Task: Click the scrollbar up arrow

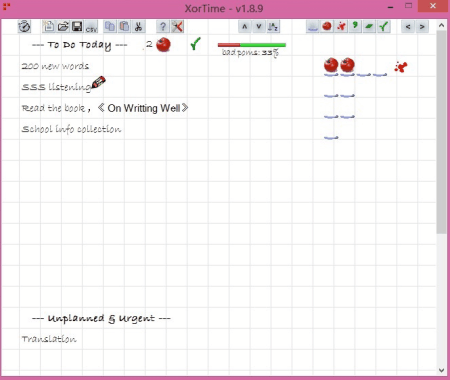Action: click(441, 25)
